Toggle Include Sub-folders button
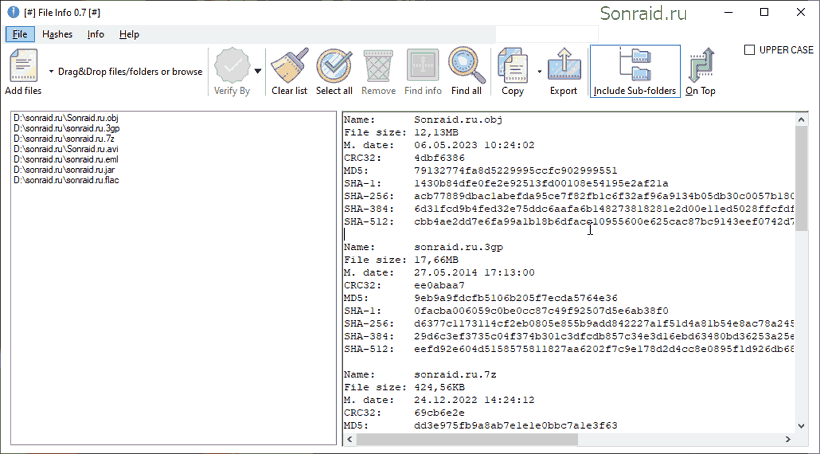820x454 pixels. [635, 72]
